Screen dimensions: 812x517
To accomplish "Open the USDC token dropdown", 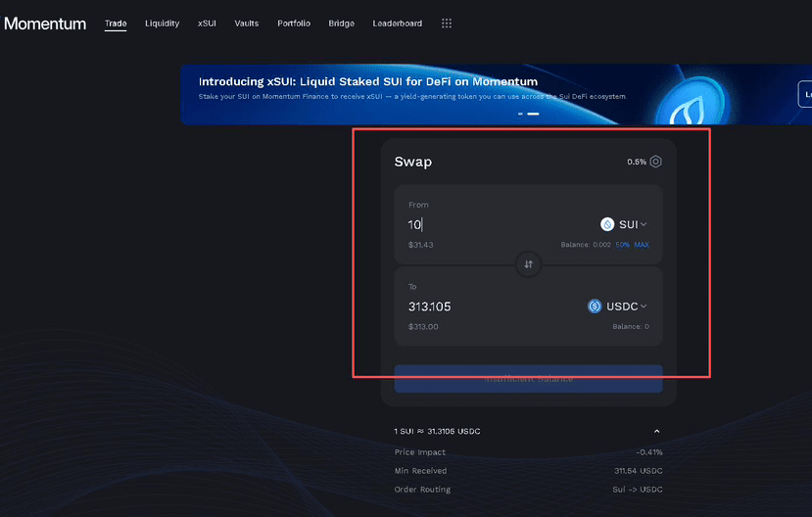I will coord(619,306).
